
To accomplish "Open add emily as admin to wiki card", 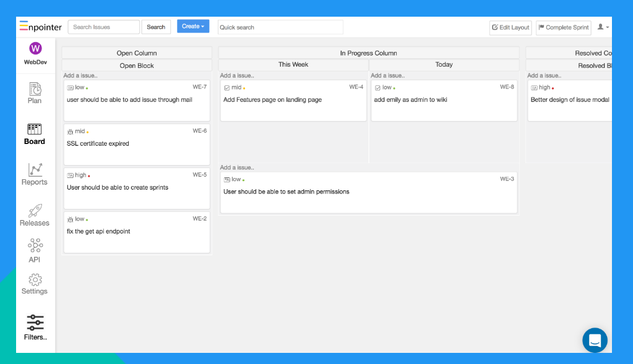I will (x=444, y=101).
